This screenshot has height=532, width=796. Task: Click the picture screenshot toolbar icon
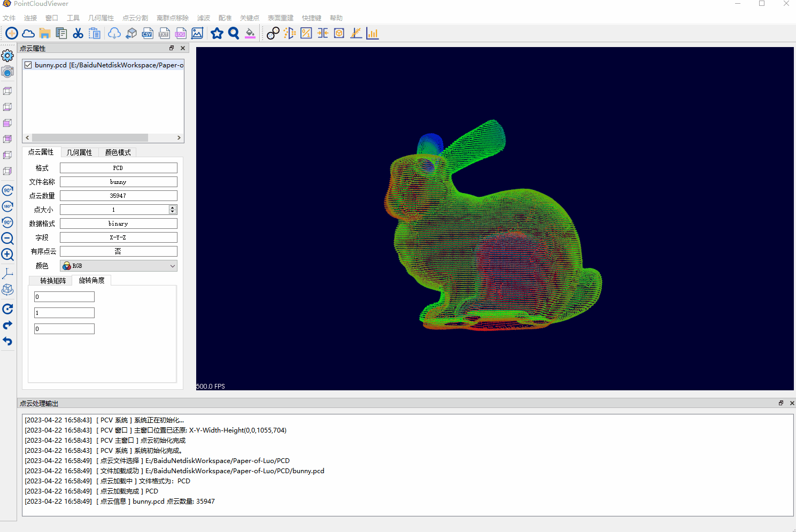(197, 34)
